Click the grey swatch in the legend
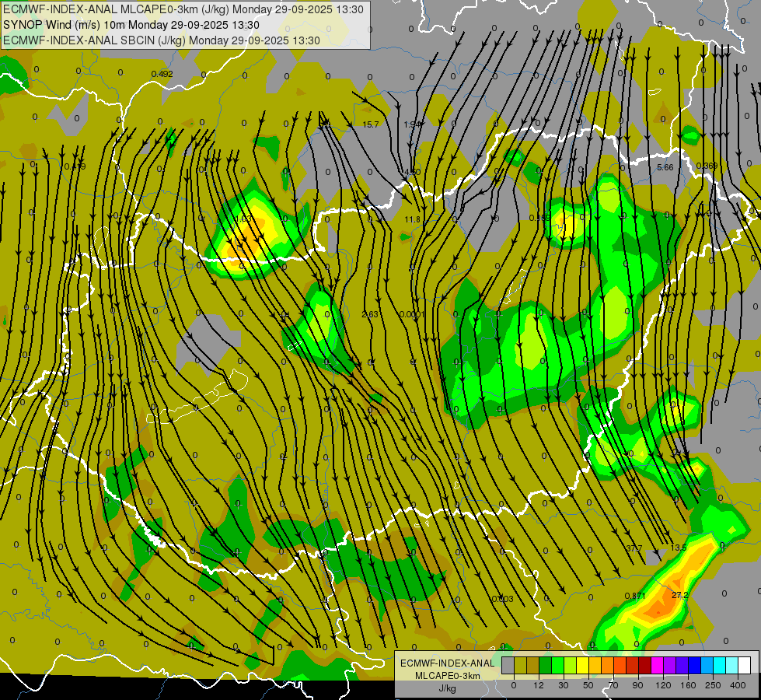Viewport: 761px width, 700px height. click(508, 665)
